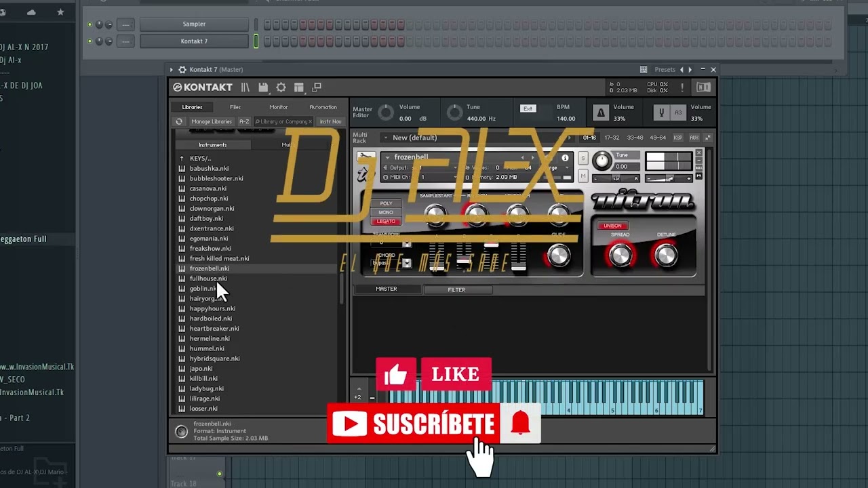Screen dimensions: 868x488
Task: Click the DETUNE knob
Action: click(666, 255)
